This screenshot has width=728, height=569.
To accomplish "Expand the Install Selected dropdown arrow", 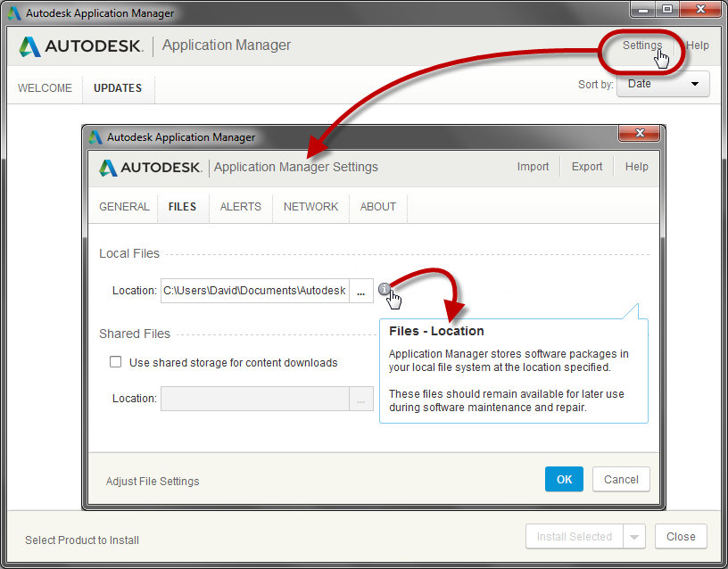I will 633,537.
